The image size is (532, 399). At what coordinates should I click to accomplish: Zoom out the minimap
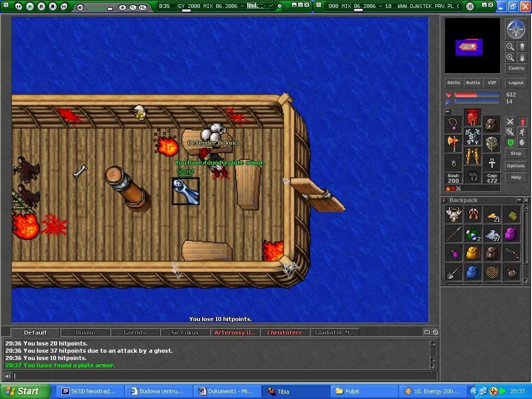coord(510,47)
